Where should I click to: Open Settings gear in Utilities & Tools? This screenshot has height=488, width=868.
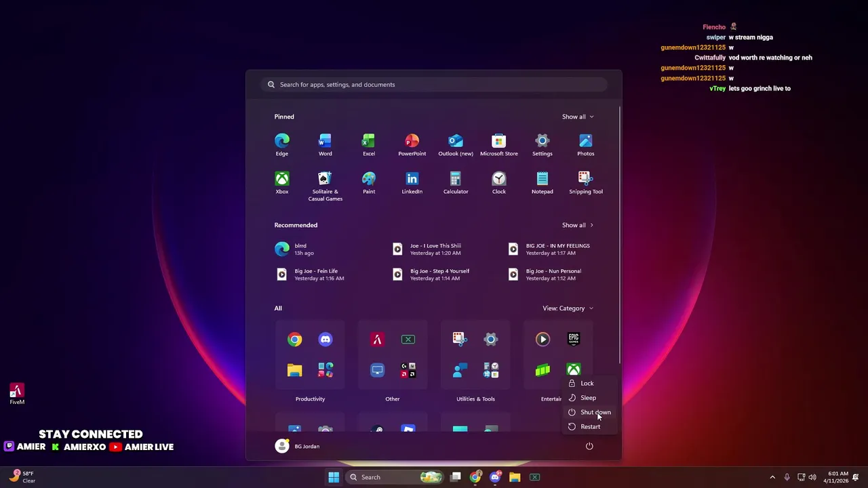pyautogui.click(x=491, y=340)
